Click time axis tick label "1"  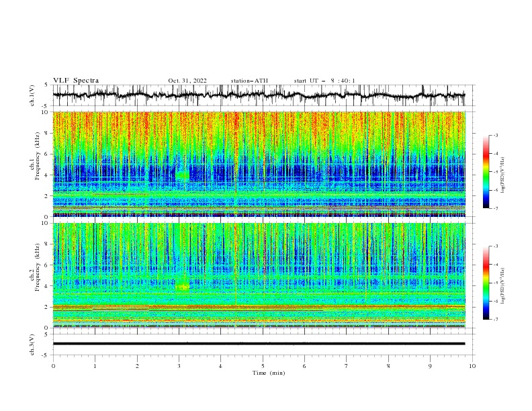[95, 366]
